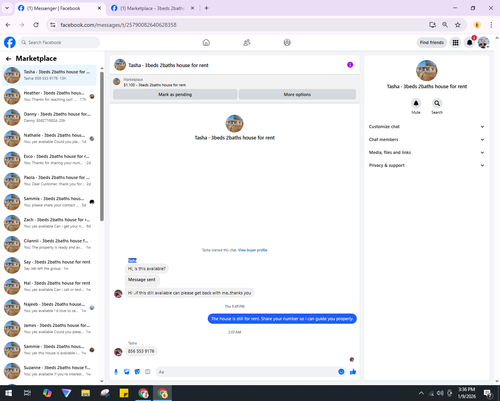Open the Zach 3beds 2baths conversation

(49, 223)
